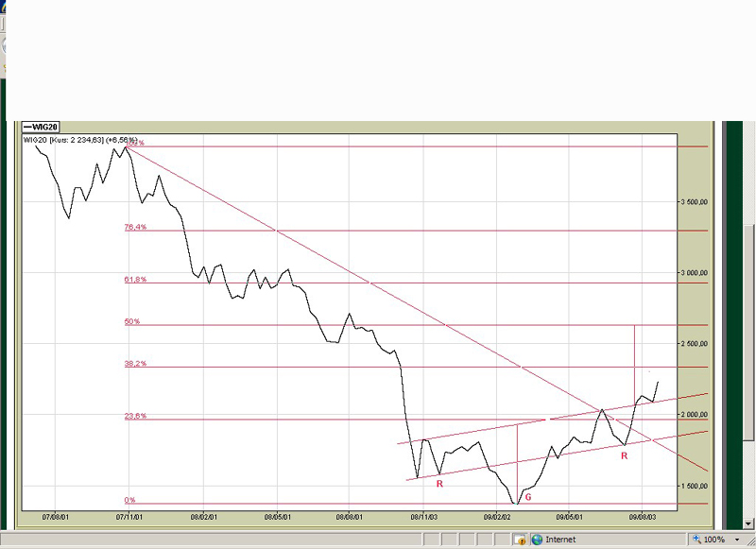
Task: Click the 08/08/01 date axis label
Action: tap(350, 517)
